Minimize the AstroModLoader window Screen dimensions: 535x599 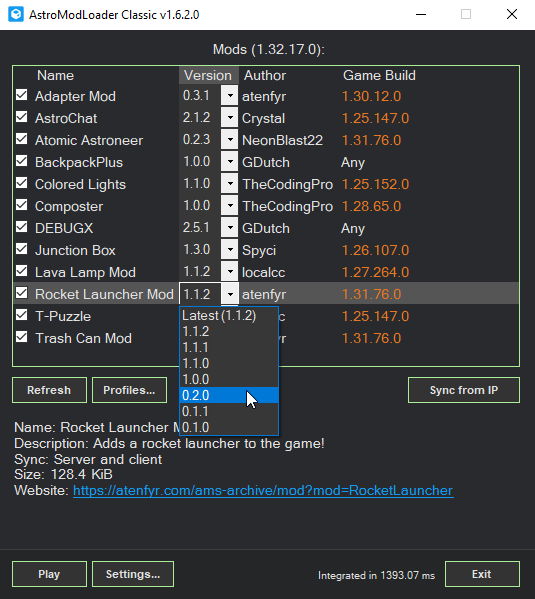421,15
